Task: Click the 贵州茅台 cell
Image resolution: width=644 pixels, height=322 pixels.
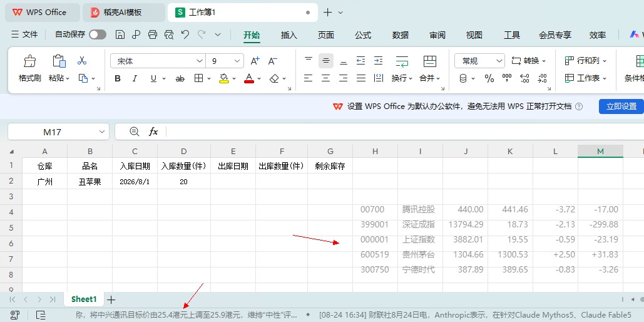Action: [x=420, y=254]
